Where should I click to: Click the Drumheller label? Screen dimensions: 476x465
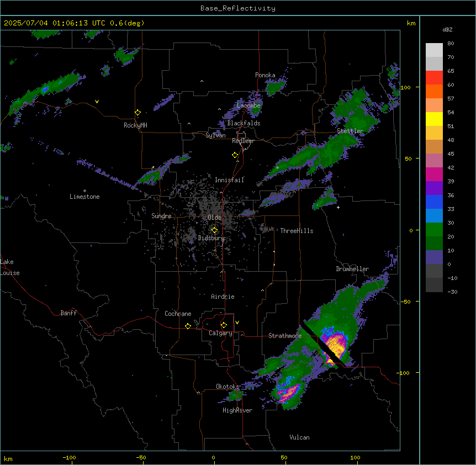coord(352,269)
